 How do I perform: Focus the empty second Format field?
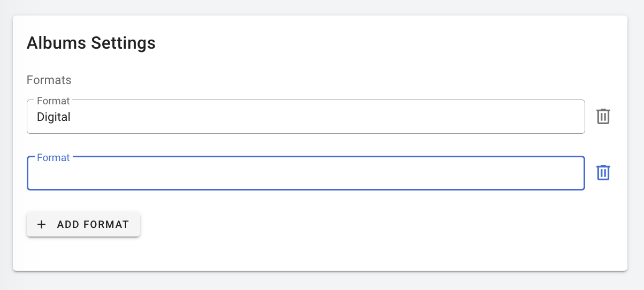pos(305,173)
